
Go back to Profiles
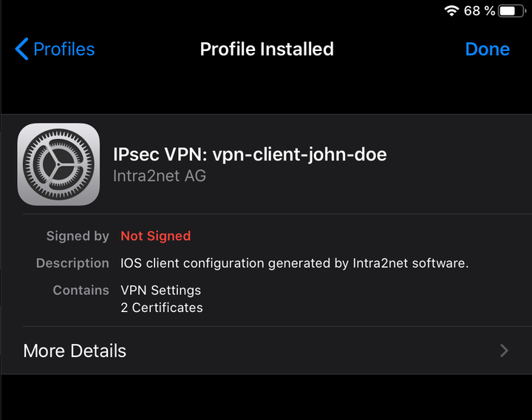pos(55,49)
